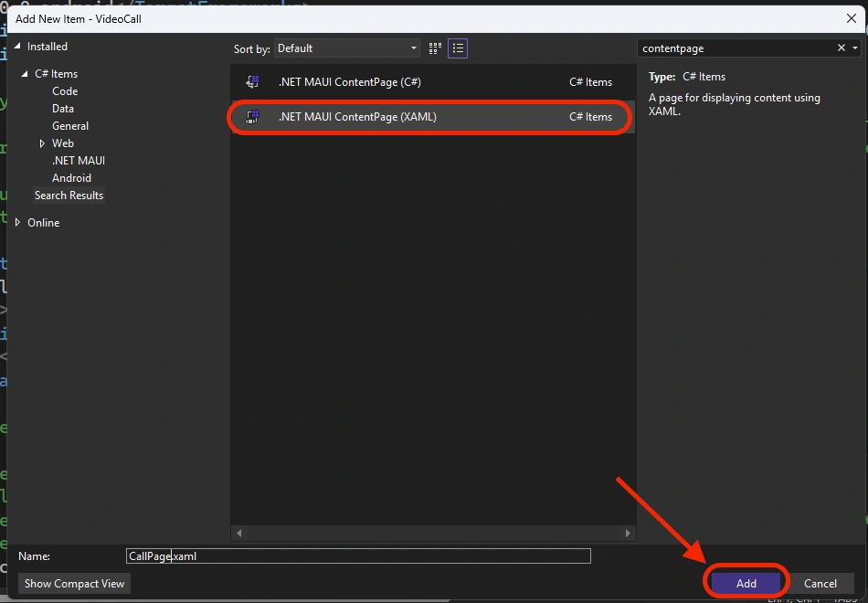Select the General category
This screenshot has width=868, height=603.
pyautogui.click(x=70, y=126)
